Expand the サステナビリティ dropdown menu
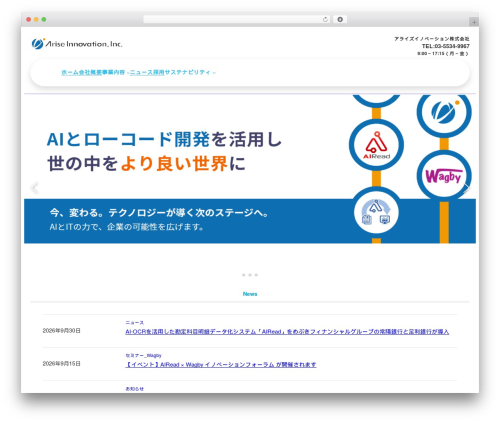The width and height of the screenshot is (500, 423). 190,72
